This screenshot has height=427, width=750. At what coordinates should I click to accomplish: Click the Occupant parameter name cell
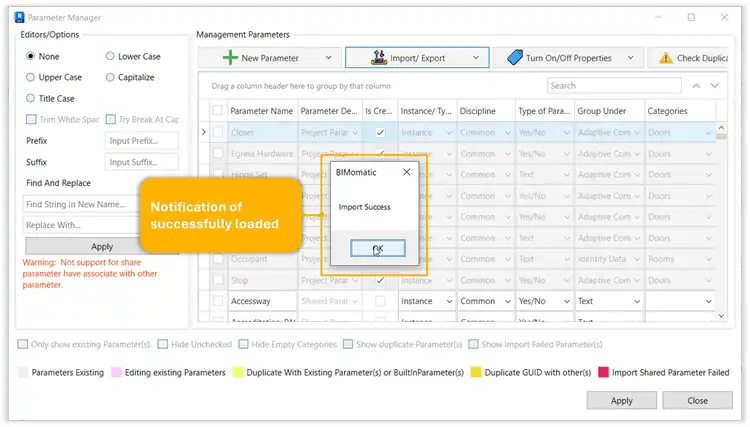263,259
